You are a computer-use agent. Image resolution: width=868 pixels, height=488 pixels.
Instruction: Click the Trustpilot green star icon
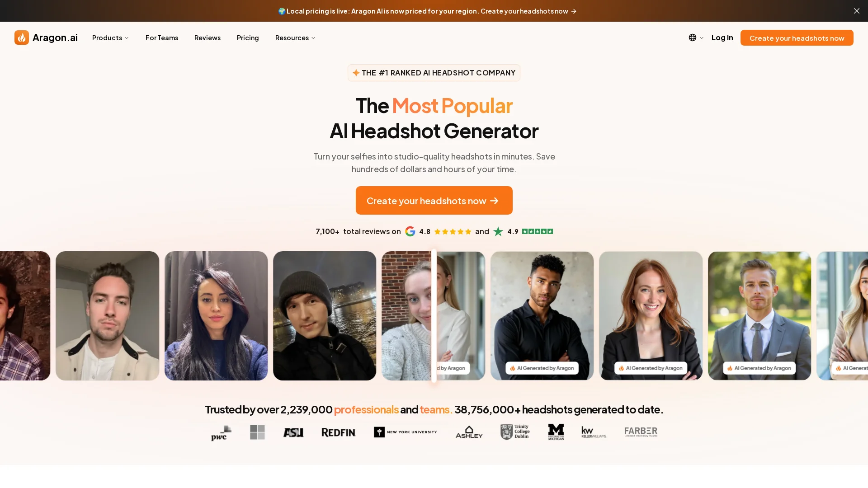click(498, 231)
